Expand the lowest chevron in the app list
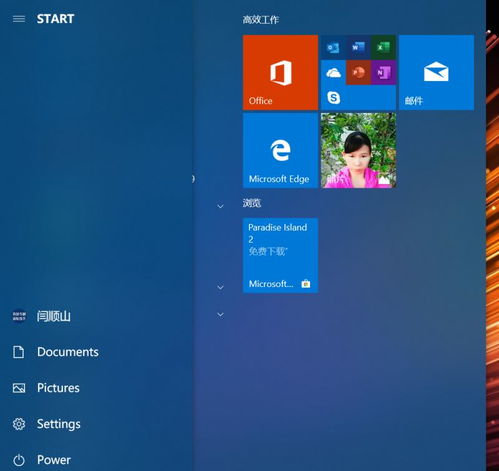499x471 pixels. tap(220, 314)
